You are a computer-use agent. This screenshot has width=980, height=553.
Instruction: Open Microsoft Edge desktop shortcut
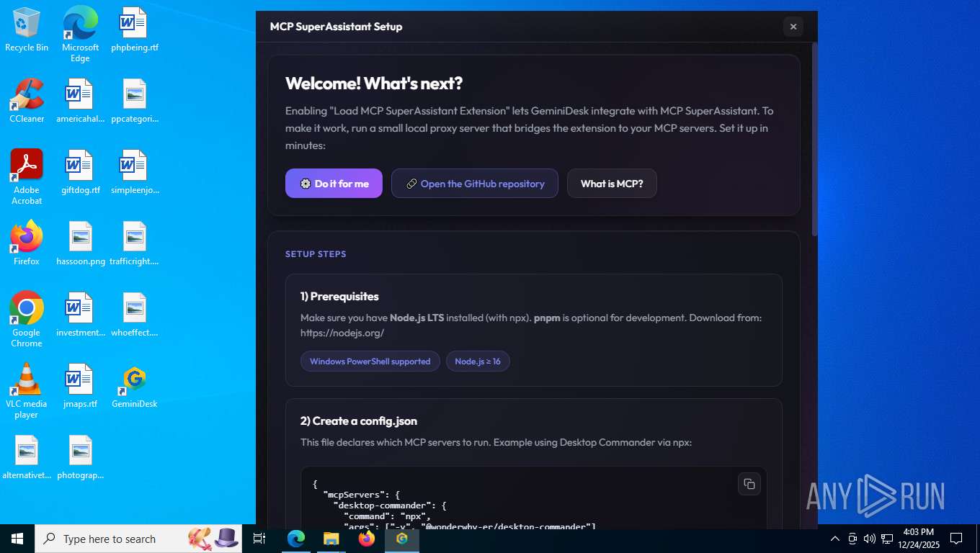(x=80, y=34)
